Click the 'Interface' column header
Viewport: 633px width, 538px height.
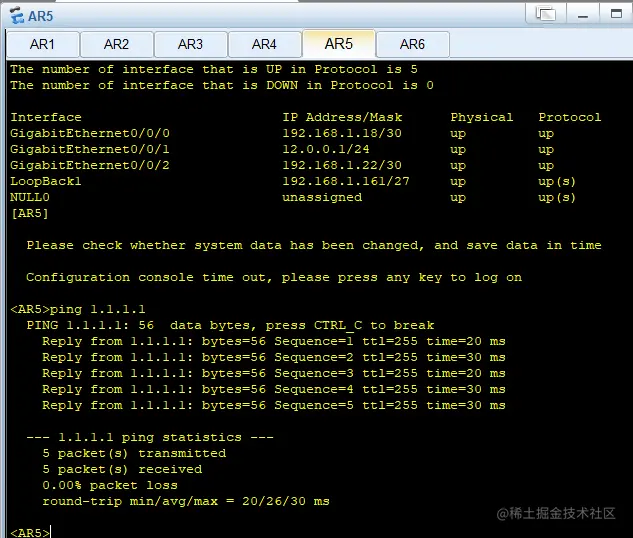pos(46,117)
